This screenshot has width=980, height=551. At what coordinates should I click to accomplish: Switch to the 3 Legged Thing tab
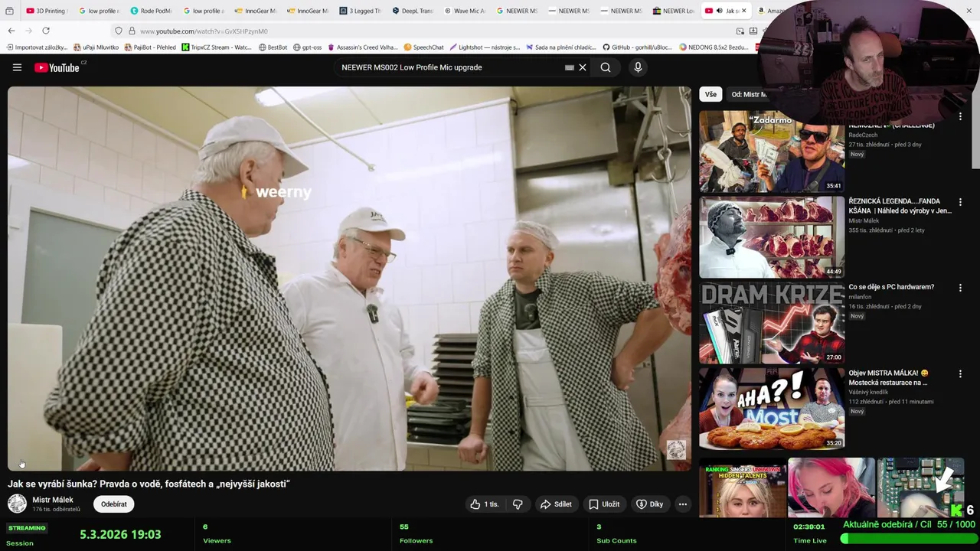(360, 11)
